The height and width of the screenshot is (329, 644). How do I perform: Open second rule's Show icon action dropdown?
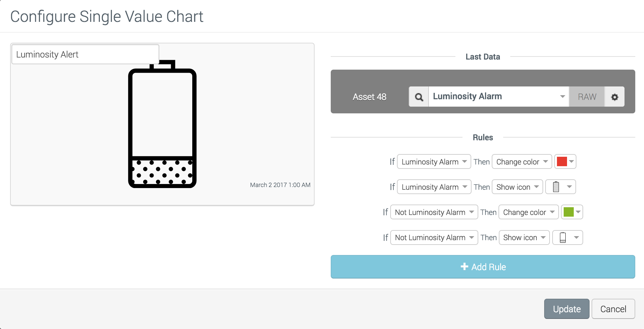tap(517, 187)
